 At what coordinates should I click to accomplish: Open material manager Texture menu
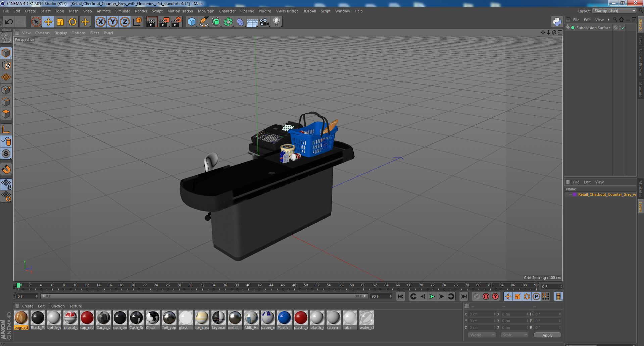click(x=76, y=306)
